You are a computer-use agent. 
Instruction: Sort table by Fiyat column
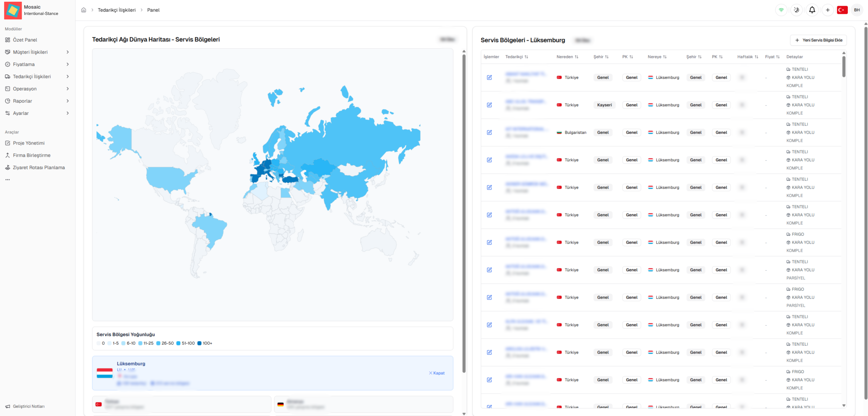pyautogui.click(x=772, y=57)
